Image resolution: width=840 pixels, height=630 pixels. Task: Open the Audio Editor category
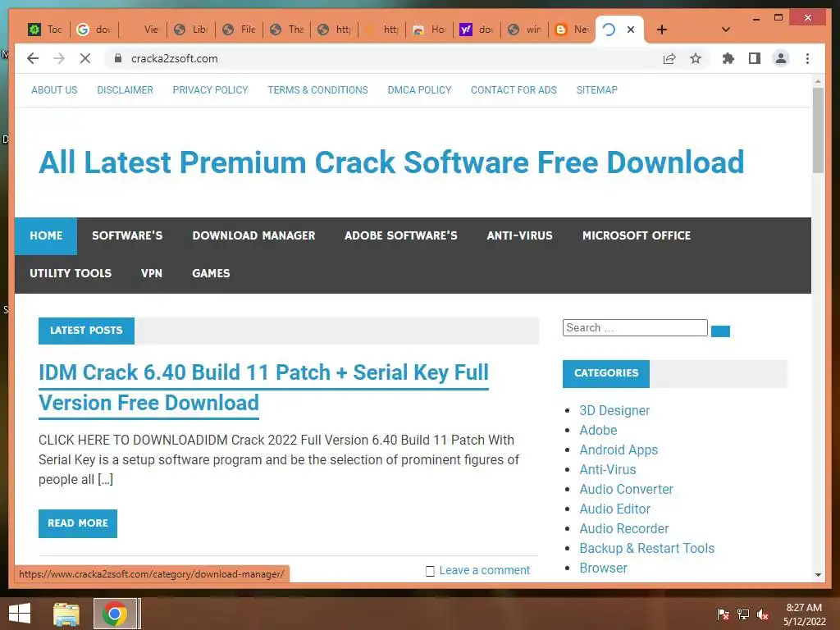[x=615, y=509]
